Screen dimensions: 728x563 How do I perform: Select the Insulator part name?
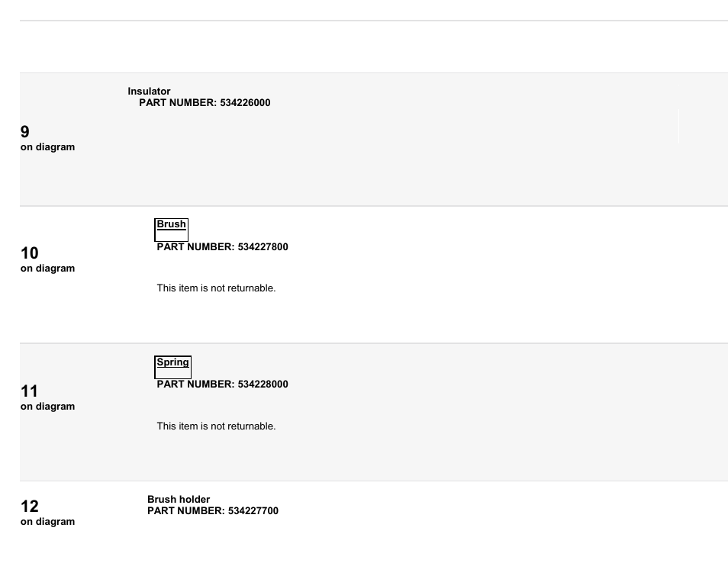[149, 92]
